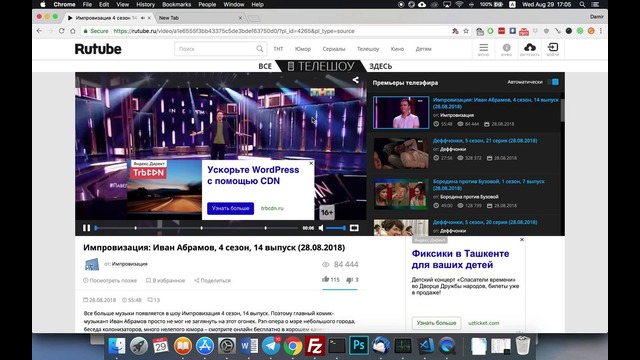Image resolution: width=640 pixels, height=360 pixels.
Task: Open the ТНТ category
Action: point(278,49)
